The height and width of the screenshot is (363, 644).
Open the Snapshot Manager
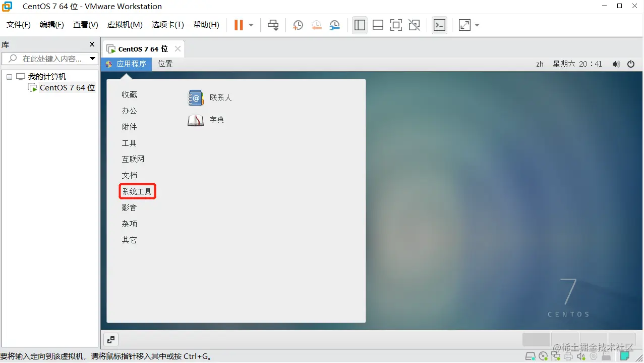pos(334,25)
